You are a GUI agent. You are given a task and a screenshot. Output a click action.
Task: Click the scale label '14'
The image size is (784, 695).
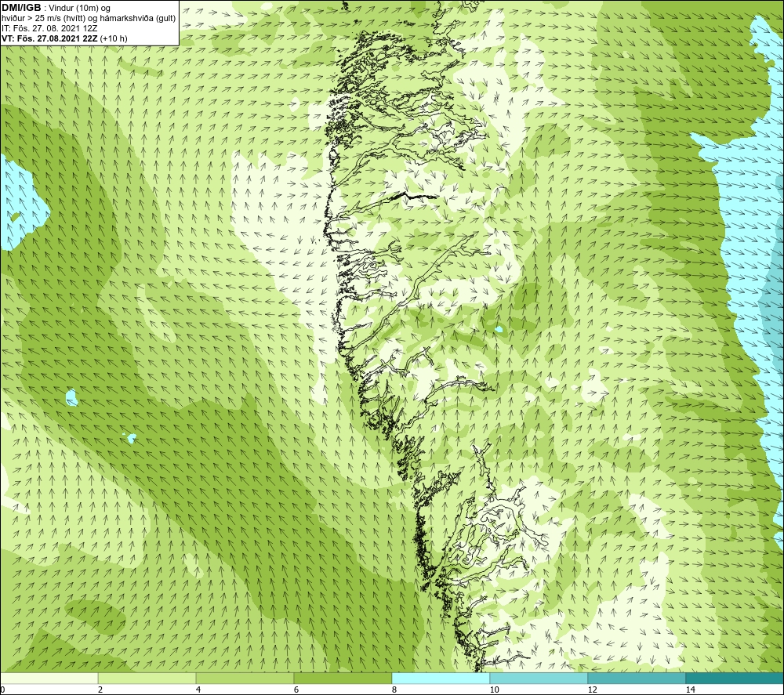point(690,690)
